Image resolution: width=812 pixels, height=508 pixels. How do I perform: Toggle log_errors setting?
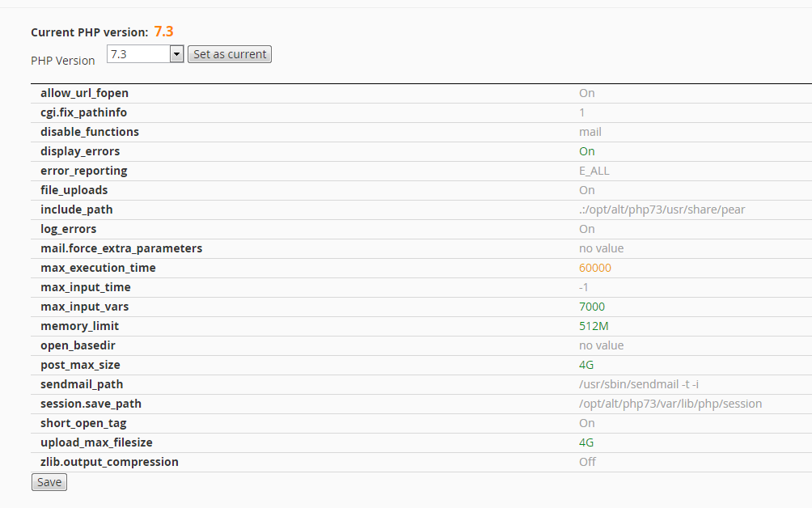[586, 229]
